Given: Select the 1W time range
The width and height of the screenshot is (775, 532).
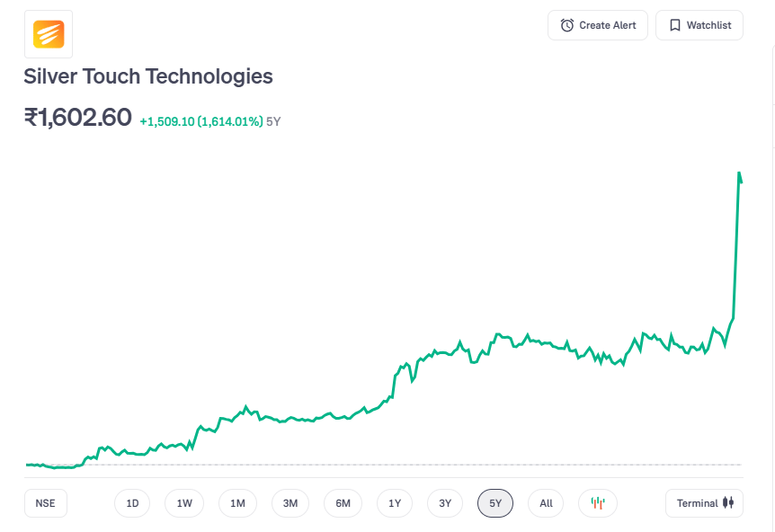Looking at the screenshot, I should point(184,503).
